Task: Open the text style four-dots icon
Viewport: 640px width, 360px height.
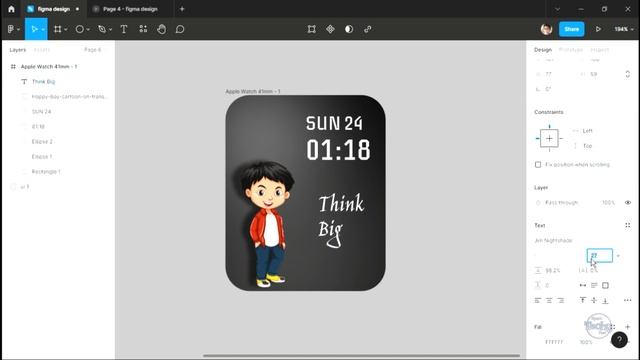Action: tap(628, 225)
